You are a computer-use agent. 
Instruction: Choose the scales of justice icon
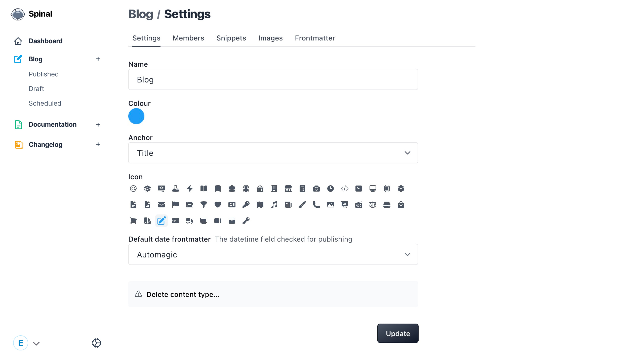tap(373, 205)
